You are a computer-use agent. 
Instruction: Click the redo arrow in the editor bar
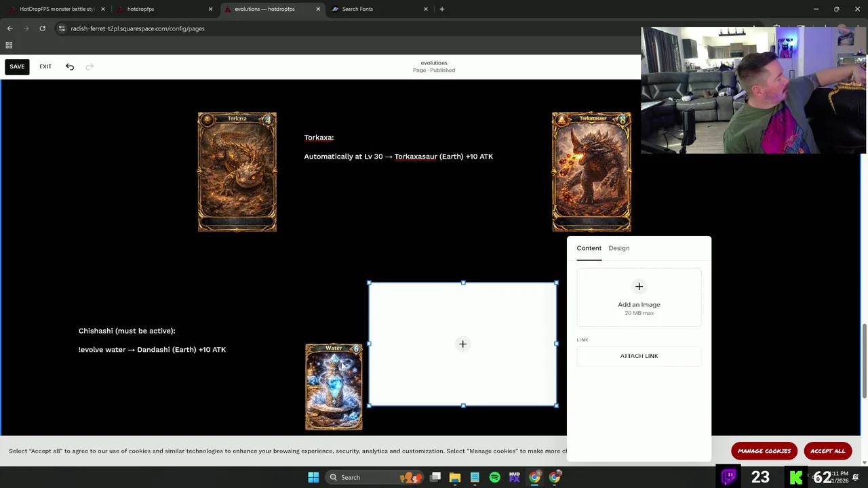(x=90, y=66)
